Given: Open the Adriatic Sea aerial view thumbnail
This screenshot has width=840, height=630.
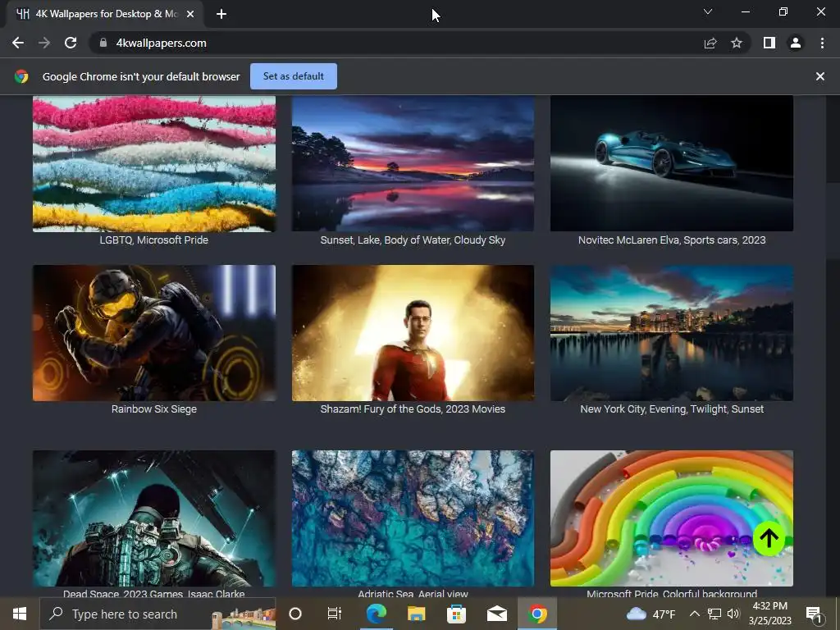Looking at the screenshot, I should point(413,518).
